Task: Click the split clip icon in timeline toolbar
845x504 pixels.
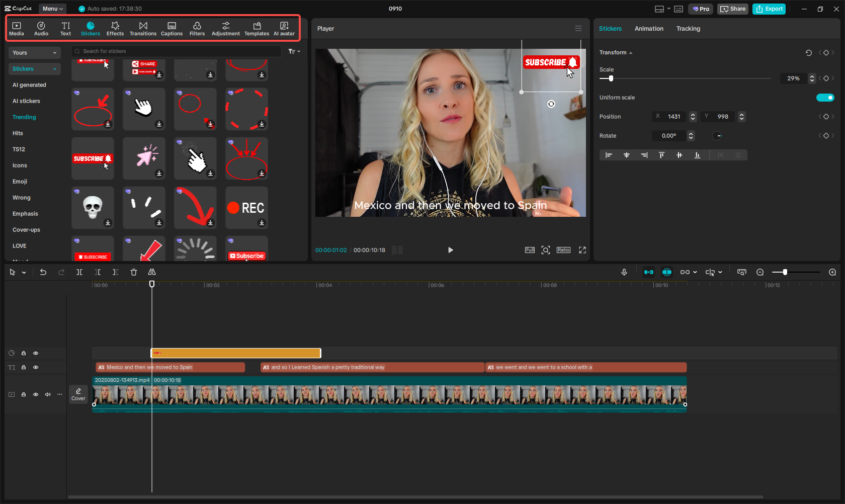Action: pyautogui.click(x=79, y=272)
